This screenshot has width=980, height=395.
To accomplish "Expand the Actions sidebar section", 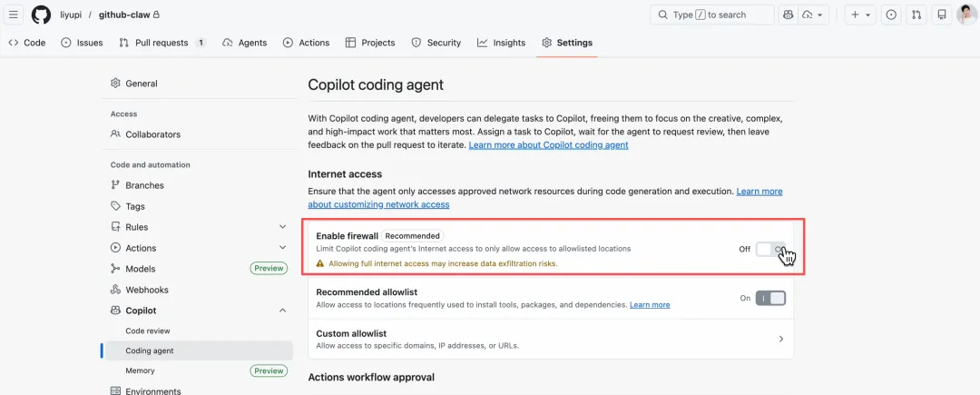I will pos(282,248).
